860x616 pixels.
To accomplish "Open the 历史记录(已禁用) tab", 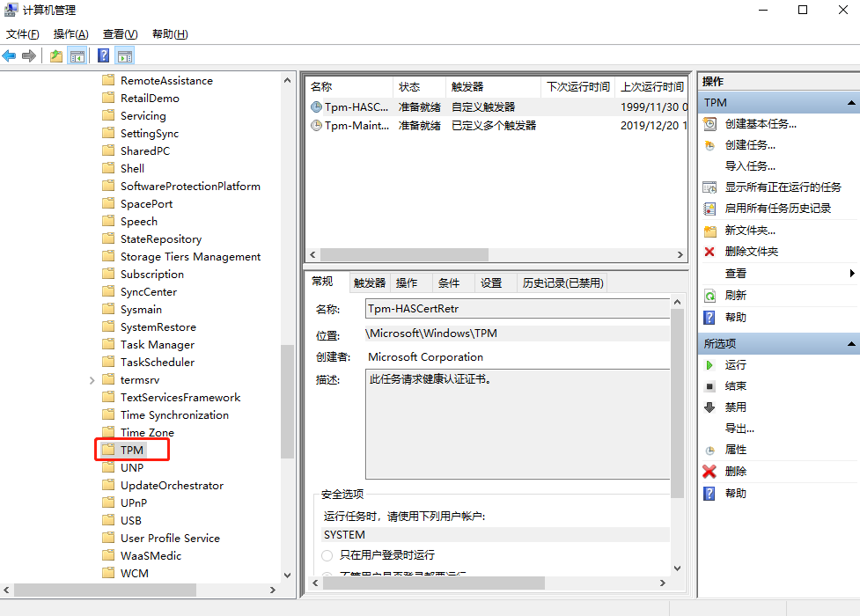I will 562,282.
